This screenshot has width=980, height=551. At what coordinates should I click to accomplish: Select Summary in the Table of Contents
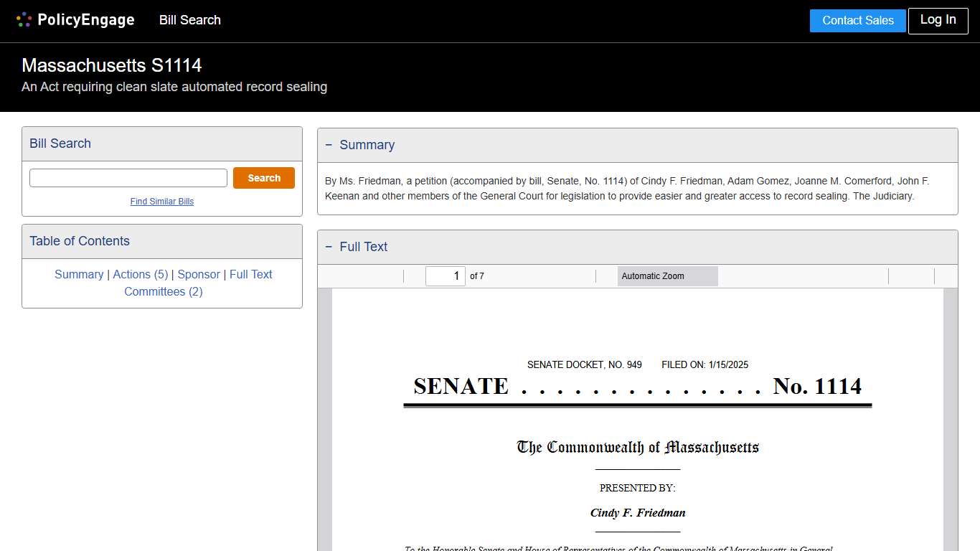point(79,274)
